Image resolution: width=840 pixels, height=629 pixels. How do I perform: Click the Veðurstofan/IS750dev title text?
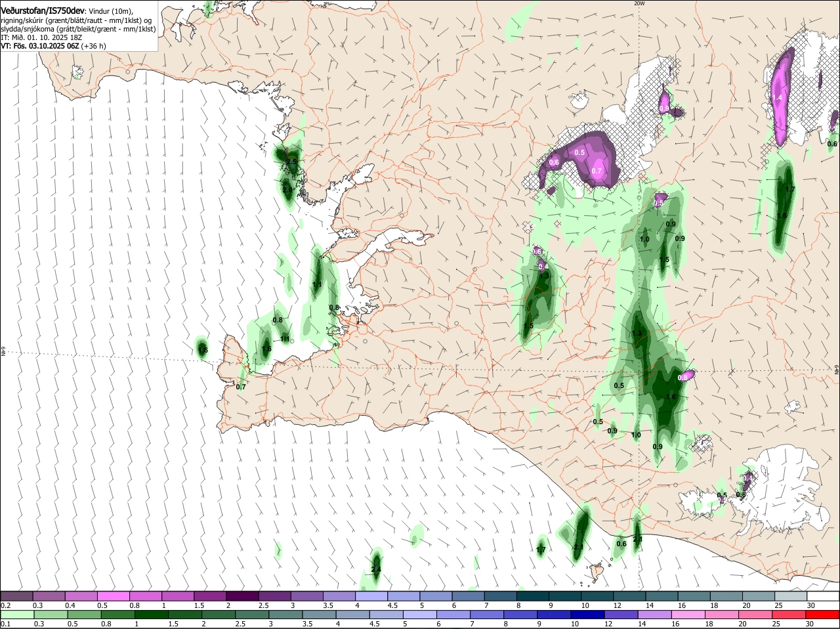tap(42, 11)
